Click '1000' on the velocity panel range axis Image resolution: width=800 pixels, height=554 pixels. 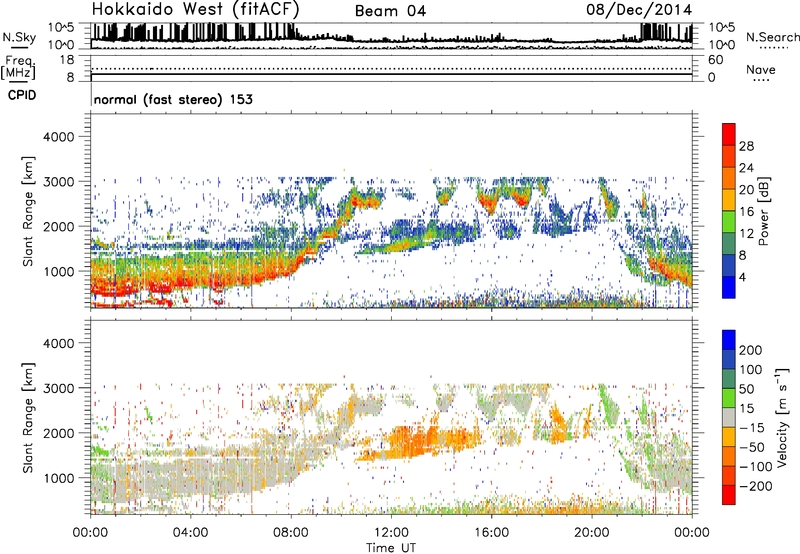58,478
